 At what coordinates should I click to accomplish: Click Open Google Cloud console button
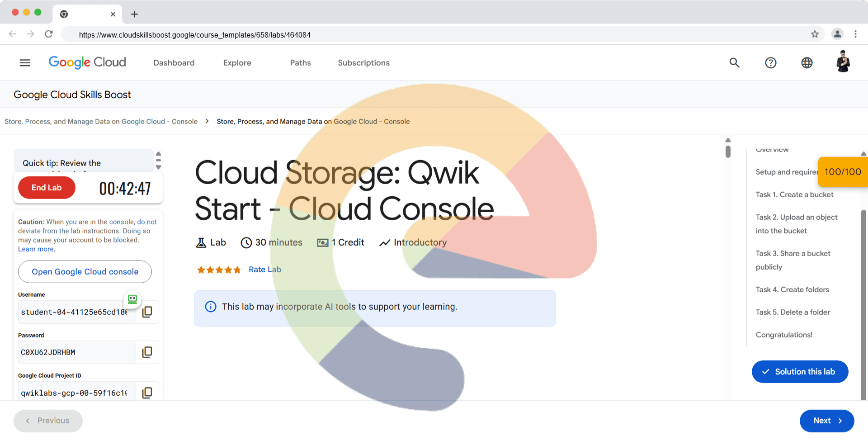(x=85, y=272)
